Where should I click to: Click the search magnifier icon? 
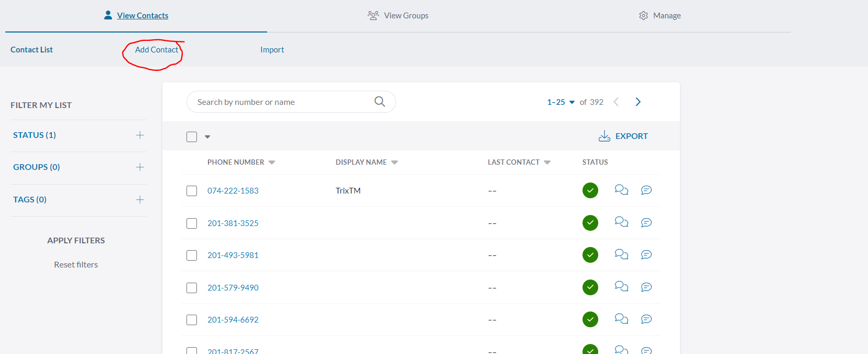[x=380, y=102]
